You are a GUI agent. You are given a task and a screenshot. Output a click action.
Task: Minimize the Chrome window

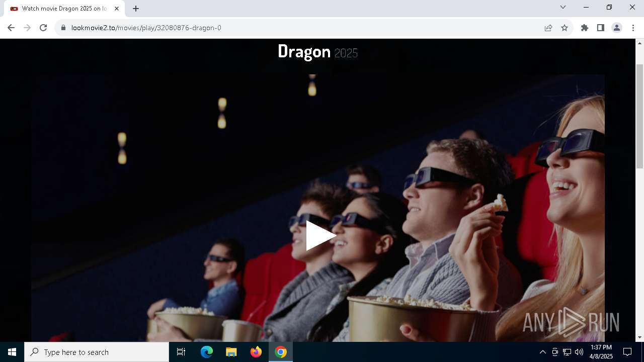[x=586, y=7]
